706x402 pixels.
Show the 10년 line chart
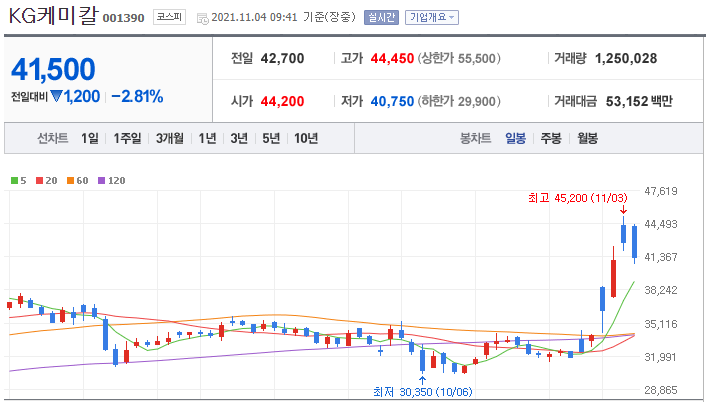click(306, 138)
